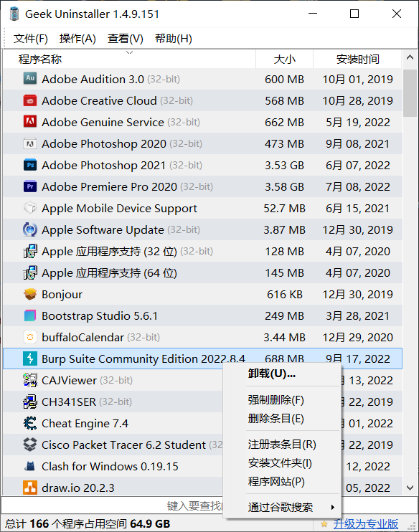The image size is (419, 532).
Task: Click the 3.58 GB size value
Action: pyautogui.click(x=284, y=186)
